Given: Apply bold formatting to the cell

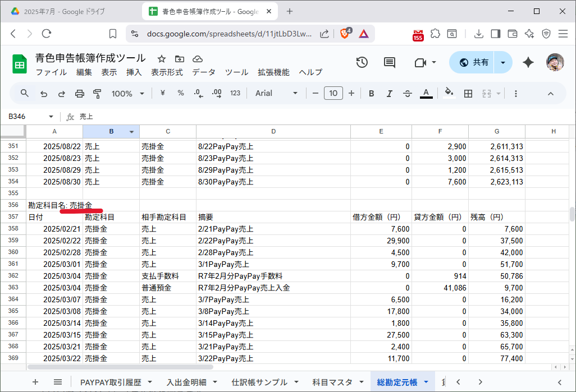Looking at the screenshot, I should coord(371,93).
